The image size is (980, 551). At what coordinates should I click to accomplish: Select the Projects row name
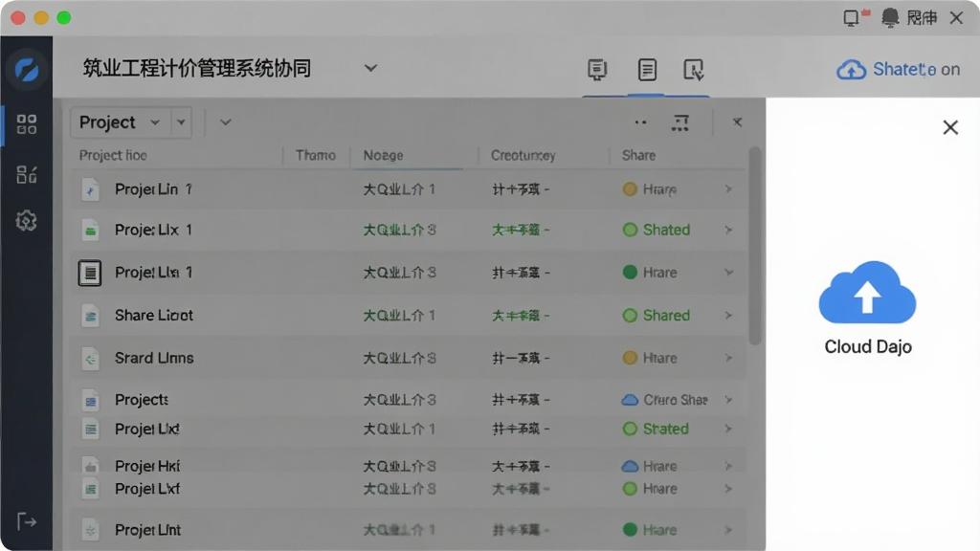click(142, 400)
